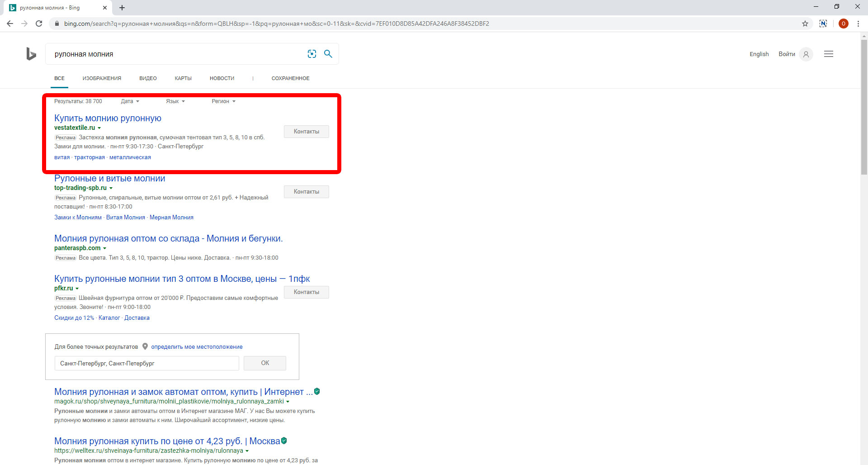The image size is (868, 465).
Task: Open the hamburger settings menu
Action: click(x=829, y=54)
